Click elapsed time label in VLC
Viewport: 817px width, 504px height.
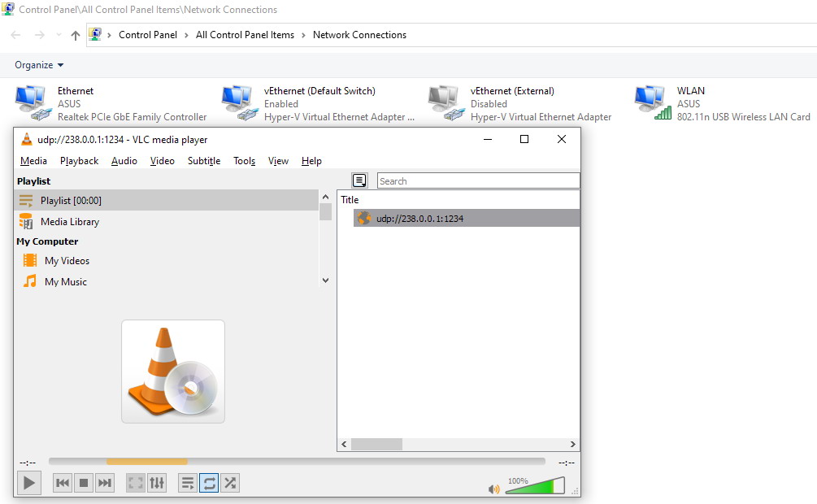(x=28, y=463)
